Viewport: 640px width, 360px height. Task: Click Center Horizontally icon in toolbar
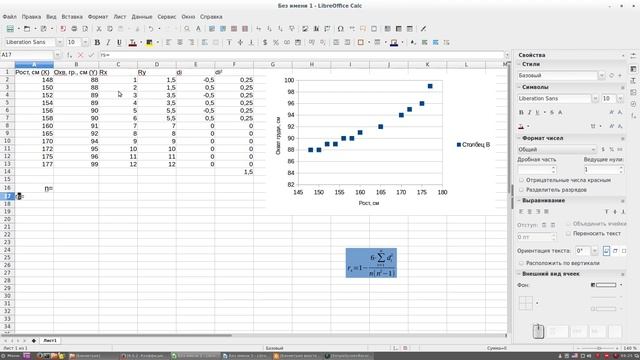[180, 42]
